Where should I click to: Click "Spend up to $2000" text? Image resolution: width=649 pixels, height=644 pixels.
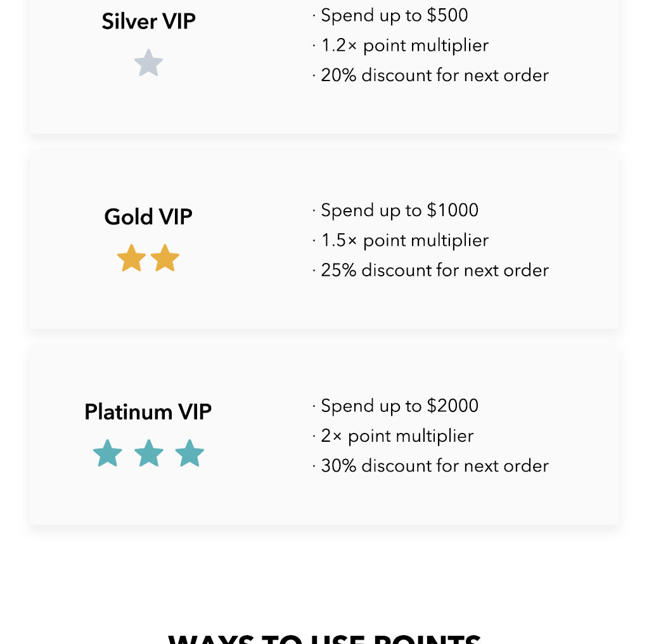click(x=399, y=406)
